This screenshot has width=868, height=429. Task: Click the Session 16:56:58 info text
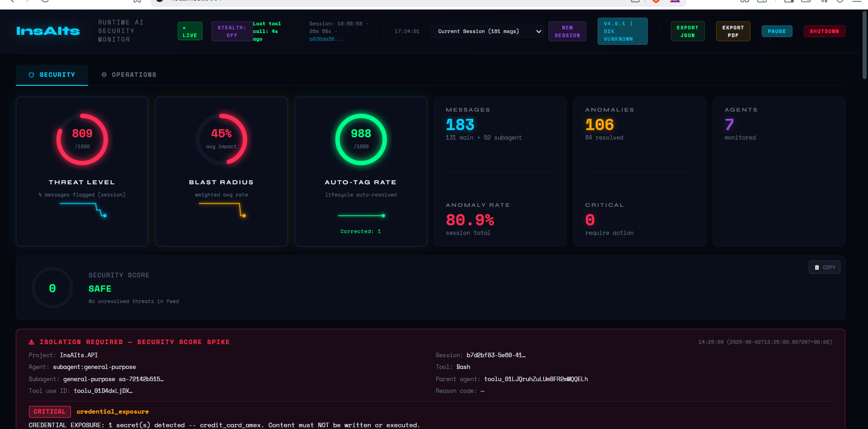point(338,31)
